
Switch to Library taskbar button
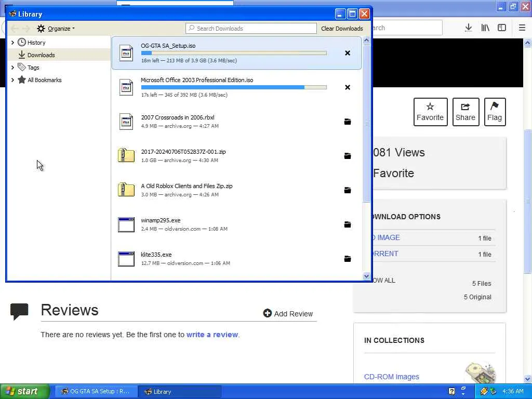(x=180, y=391)
